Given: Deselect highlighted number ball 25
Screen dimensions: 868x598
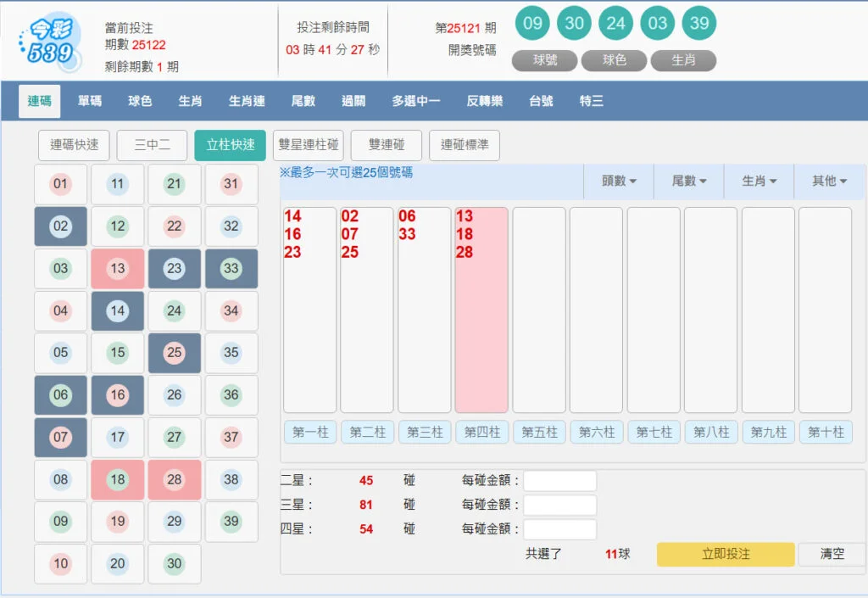Looking at the screenshot, I should (175, 353).
